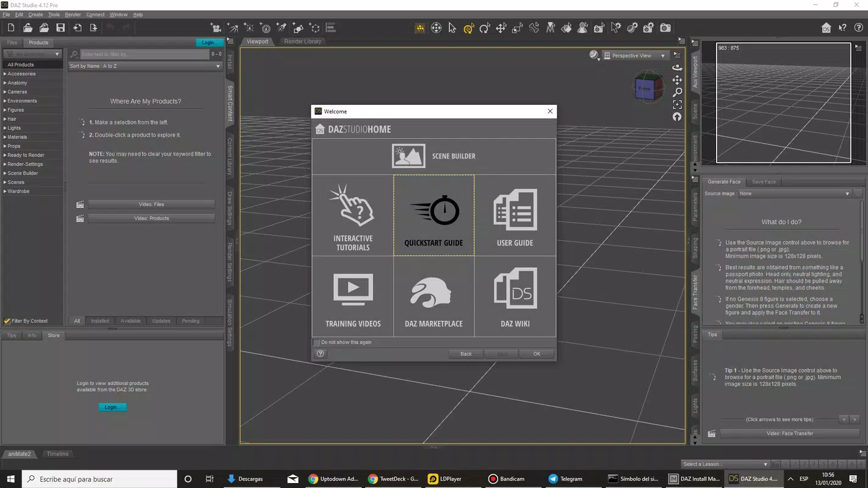
Task: Open Windows Task View on the taskbar
Action: coord(209,479)
